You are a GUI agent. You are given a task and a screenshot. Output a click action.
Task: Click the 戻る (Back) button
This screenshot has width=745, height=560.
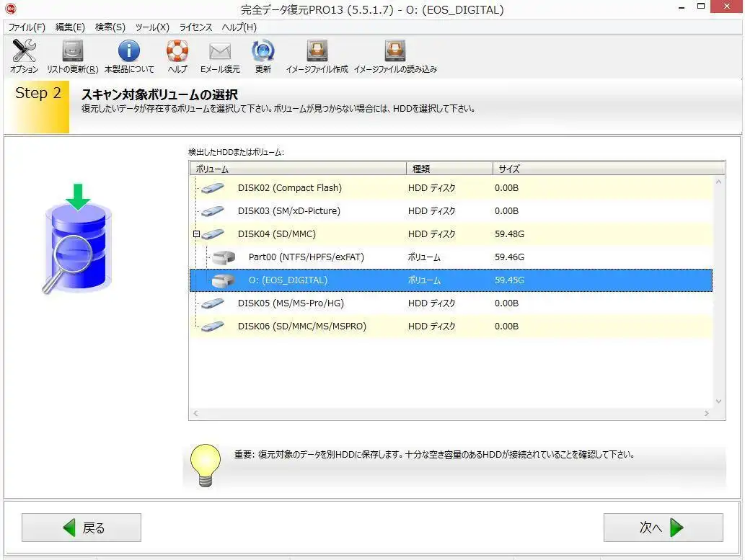(x=81, y=528)
